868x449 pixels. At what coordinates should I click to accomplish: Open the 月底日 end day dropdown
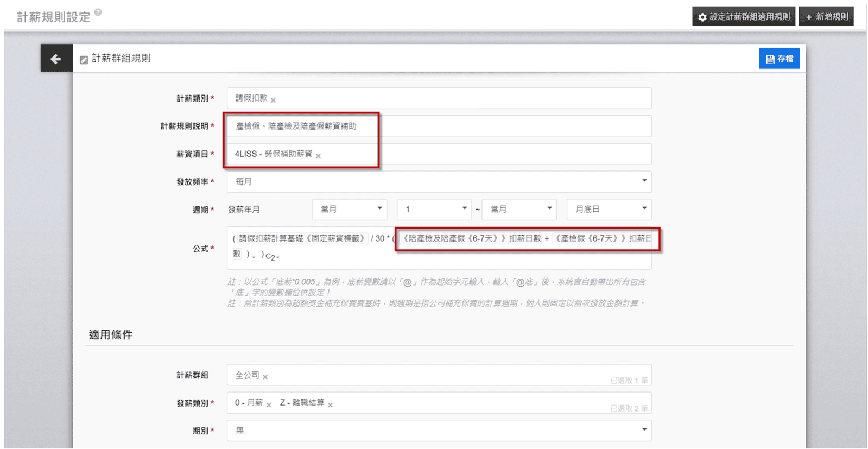[x=609, y=209]
